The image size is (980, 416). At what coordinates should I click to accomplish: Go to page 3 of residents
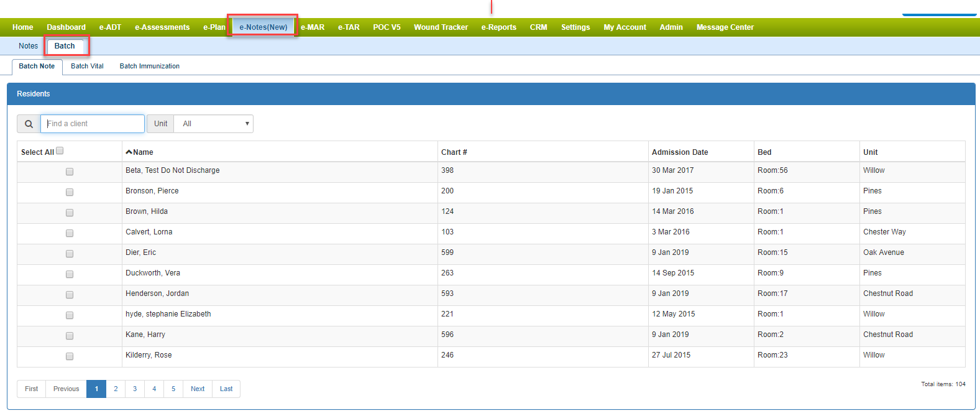pos(135,389)
